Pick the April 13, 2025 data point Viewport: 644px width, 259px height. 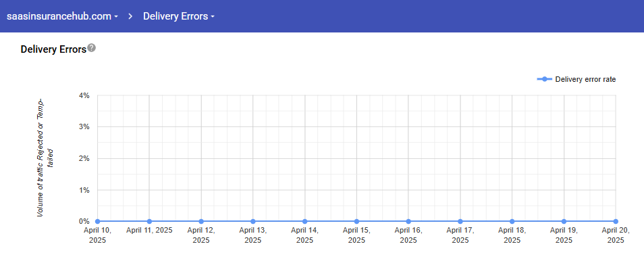[253, 221]
